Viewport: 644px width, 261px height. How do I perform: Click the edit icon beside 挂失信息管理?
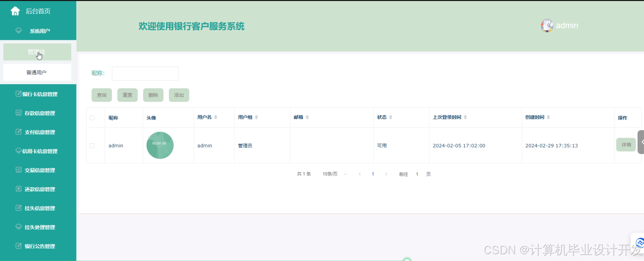click(x=19, y=208)
